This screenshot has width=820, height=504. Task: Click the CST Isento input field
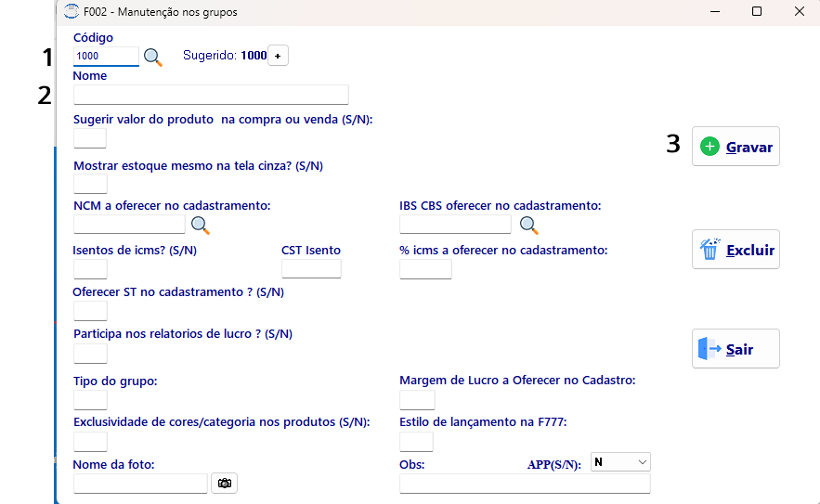(311, 269)
